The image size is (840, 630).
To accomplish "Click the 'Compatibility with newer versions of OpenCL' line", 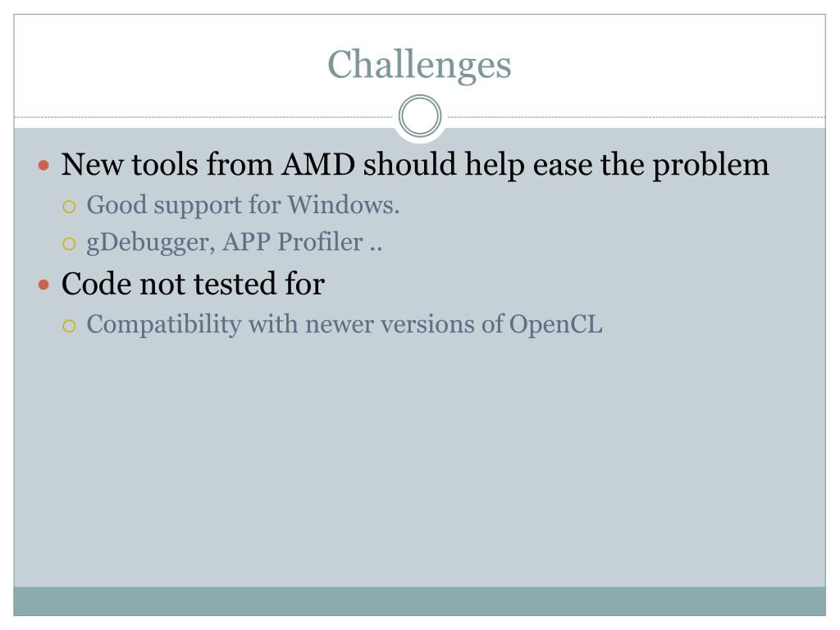I will (x=345, y=324).
